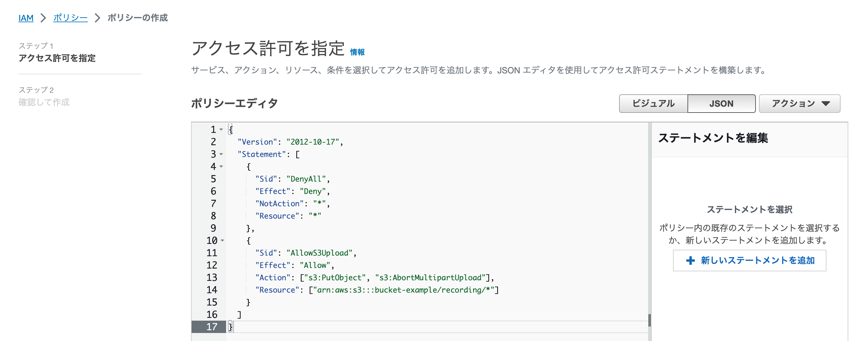Click the editor panel splitter handle
Image resolution: width=868 pixels, height=341 pixels.
tap(649, 320)
